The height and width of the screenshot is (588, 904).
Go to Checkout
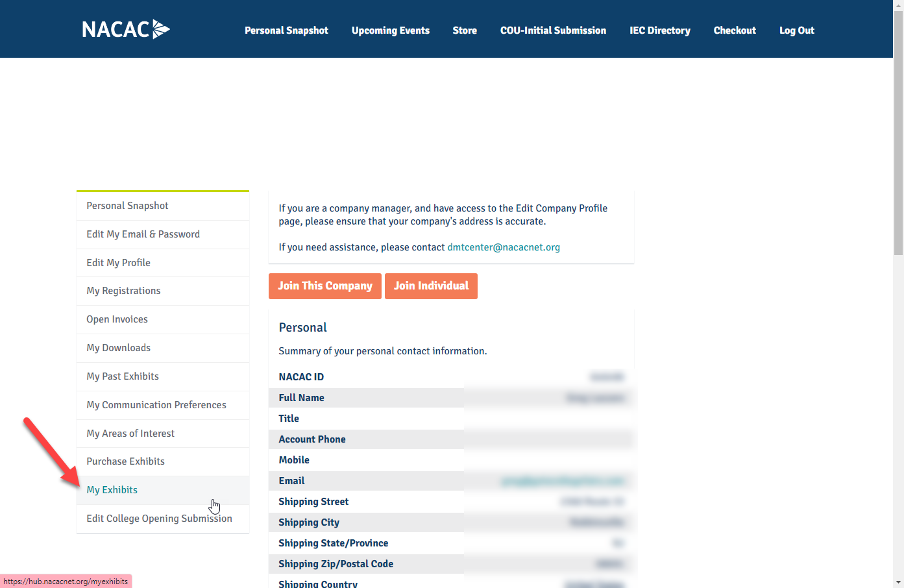(x=735, y=31)
